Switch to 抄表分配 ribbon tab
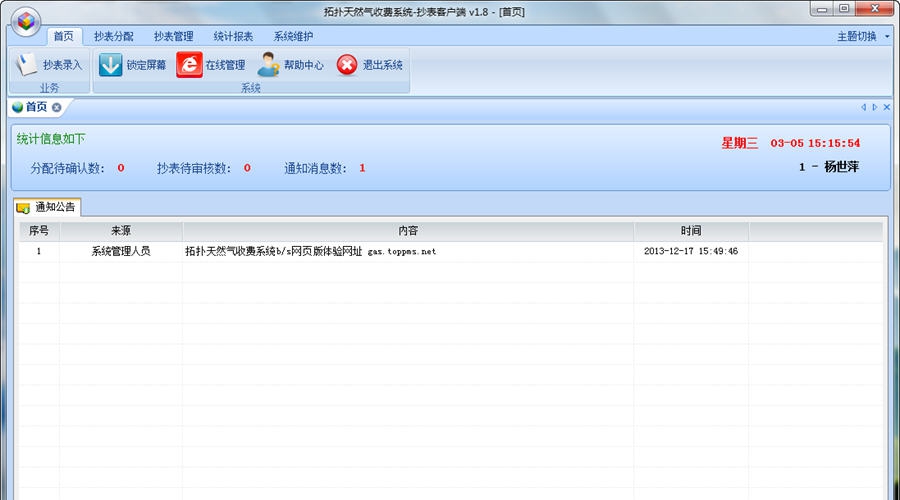The image size is (900, 500). click(x=114, y=36)
